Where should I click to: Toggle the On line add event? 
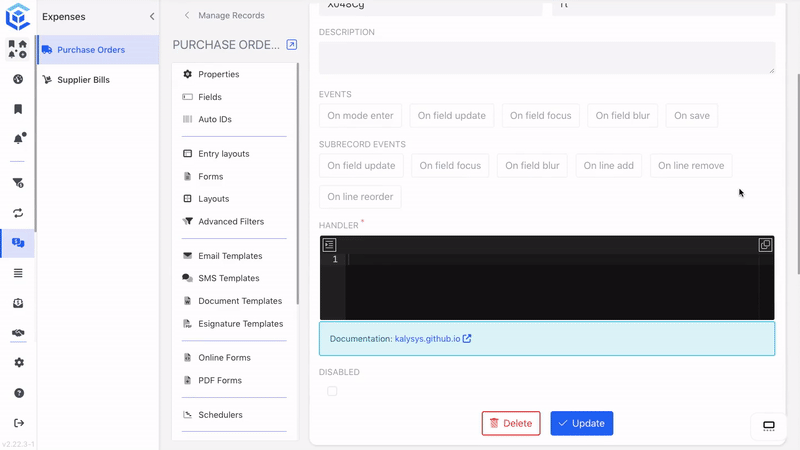609,165
